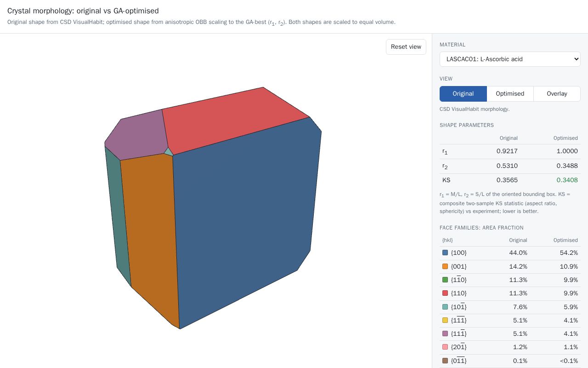Click the yellow {1-1-1} color swatch
Screen dimensions: 588x368
445,320
